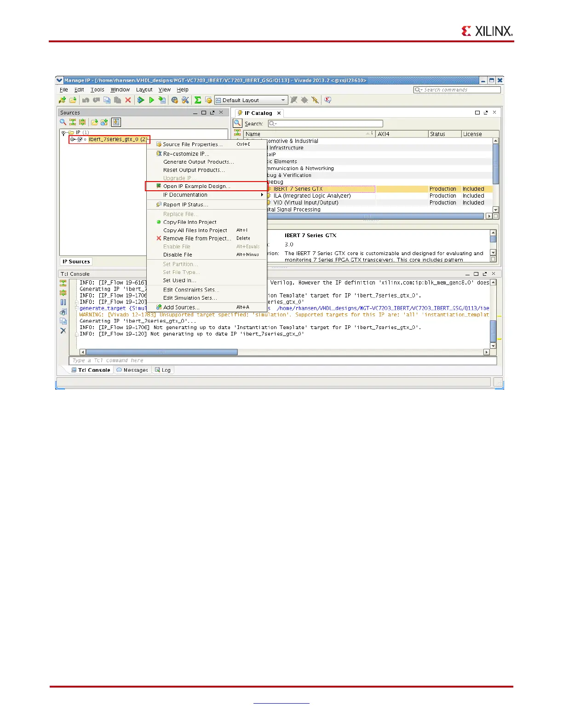The height and width of the screenshot is (728, 563).
Task: Open the Default Layout dropdown
Action: (x=251, y=100)
